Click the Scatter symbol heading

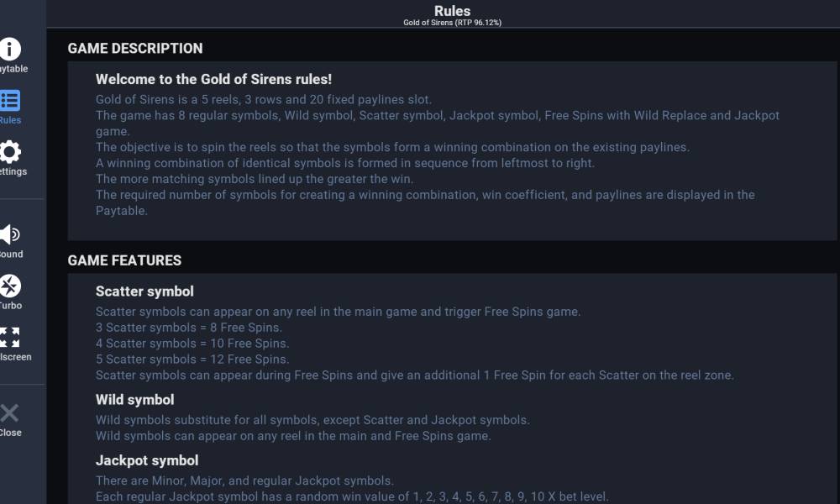[x=144, y=291]
